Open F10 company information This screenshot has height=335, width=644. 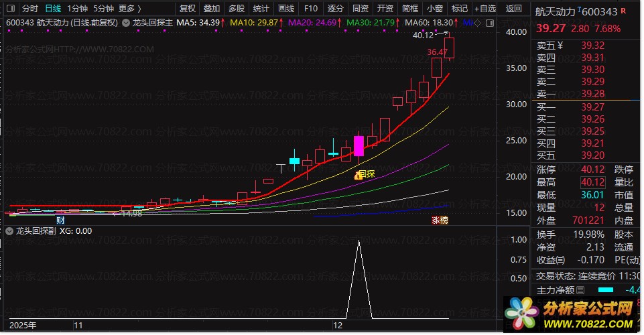[311, 8]
